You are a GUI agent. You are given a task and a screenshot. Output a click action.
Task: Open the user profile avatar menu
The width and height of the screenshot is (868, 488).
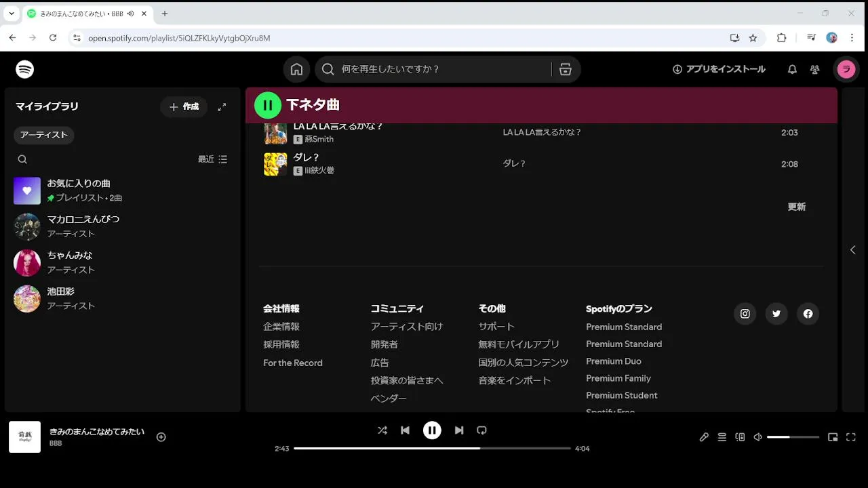(x=846, y=69)
